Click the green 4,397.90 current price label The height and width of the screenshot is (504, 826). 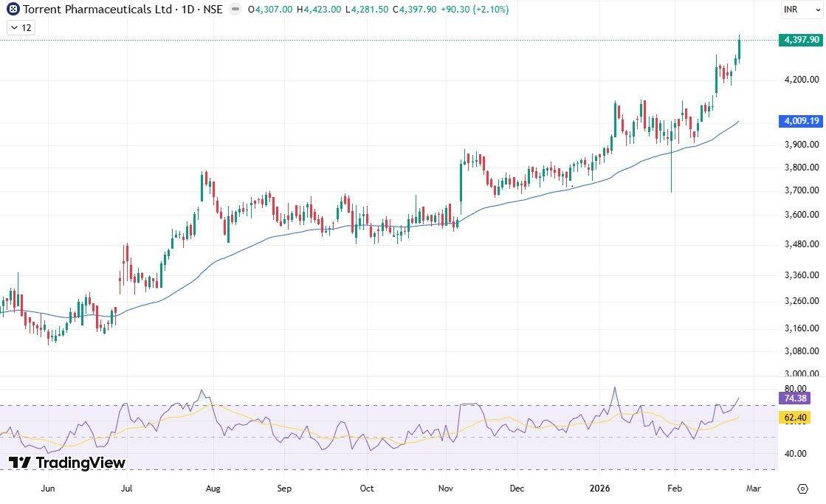click(801, 40)
